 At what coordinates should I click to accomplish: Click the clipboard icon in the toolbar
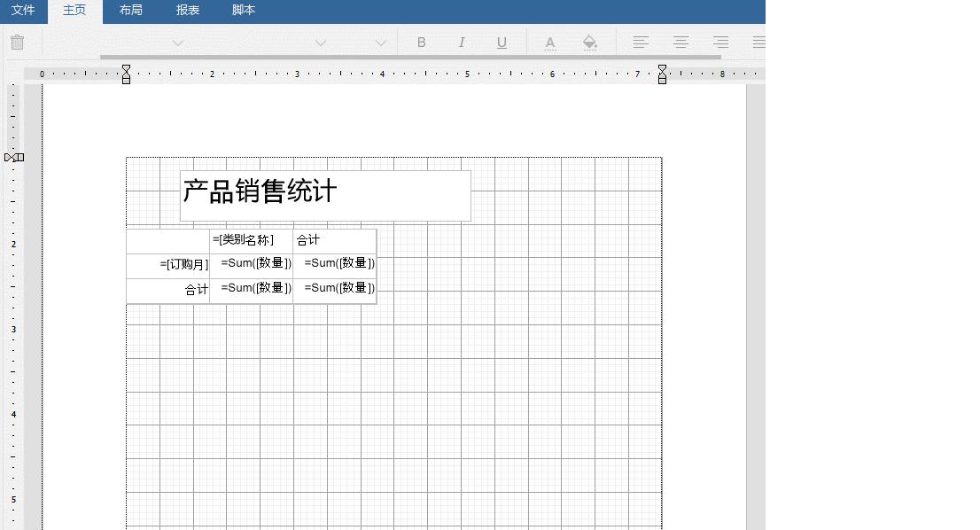18,42
